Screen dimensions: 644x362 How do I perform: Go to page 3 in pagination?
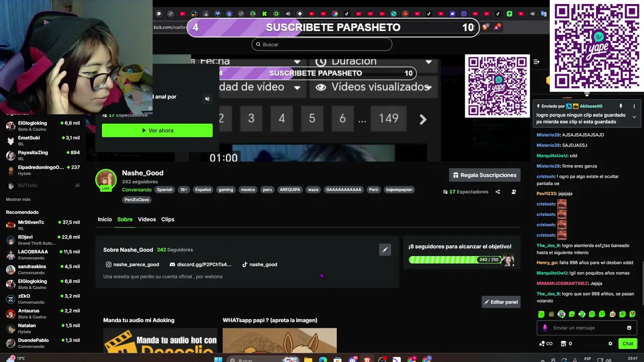(251, 119)
